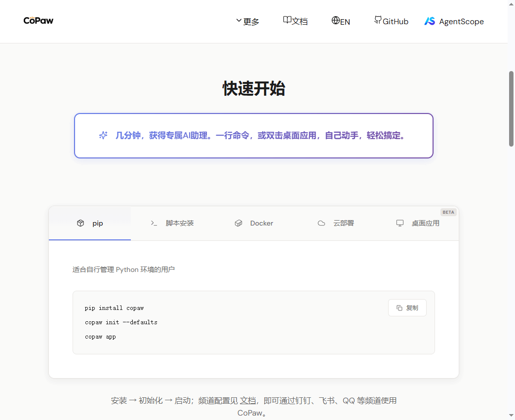Click the CoPaw logo
This screenshot has height=420, width=515.
tap(39, 21)
